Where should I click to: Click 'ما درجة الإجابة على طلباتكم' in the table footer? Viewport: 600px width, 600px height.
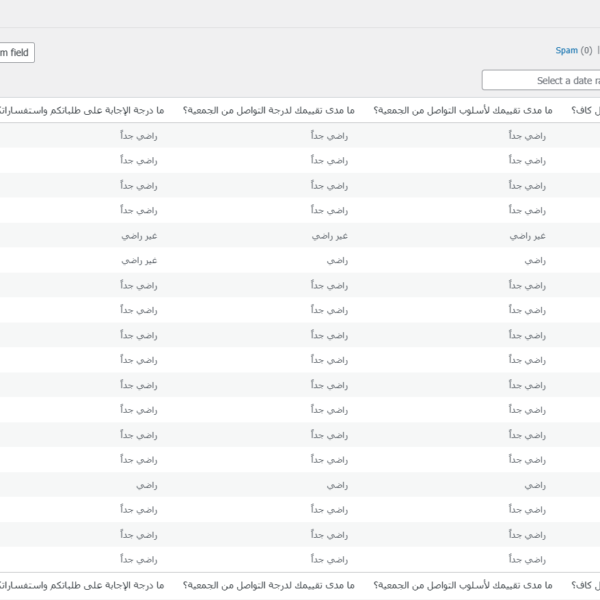pos(82,585)
